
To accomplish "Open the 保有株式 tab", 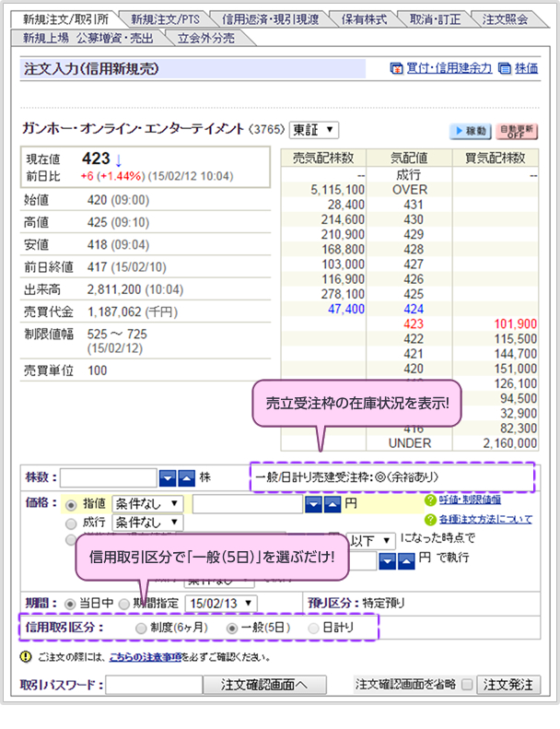I will pyautogui.click(x=364, y=19).
